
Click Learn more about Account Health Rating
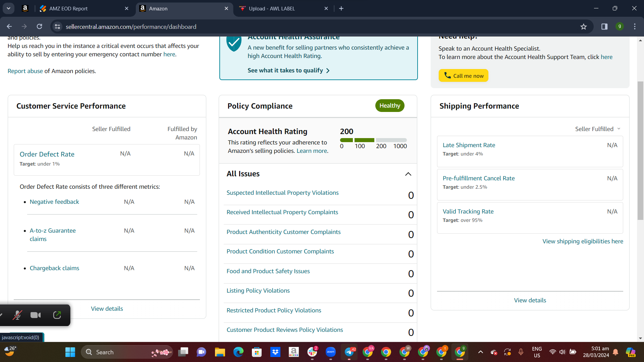pos(312,151)
